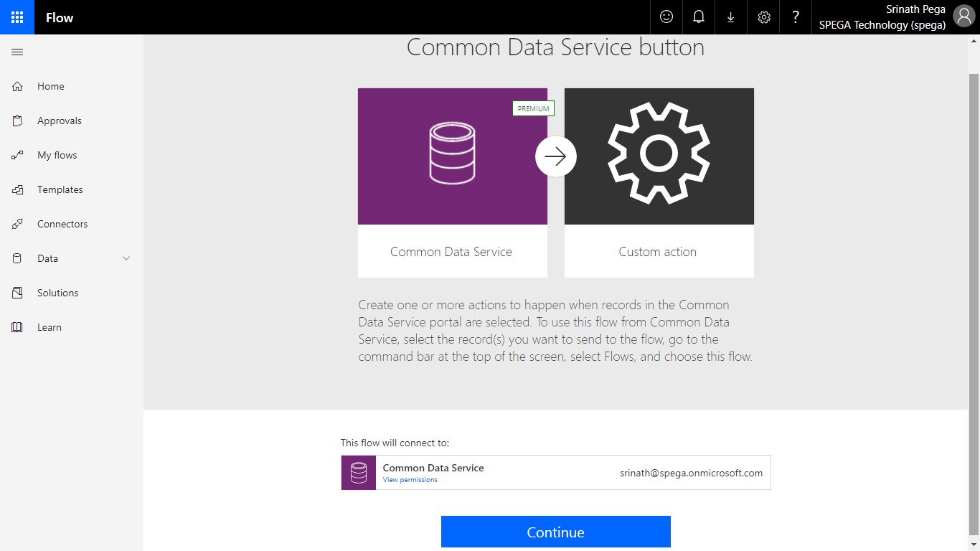This screenshot has width=980, height=551.
Task: Click the smiley feedback icon
Action: tap(666, 17)
